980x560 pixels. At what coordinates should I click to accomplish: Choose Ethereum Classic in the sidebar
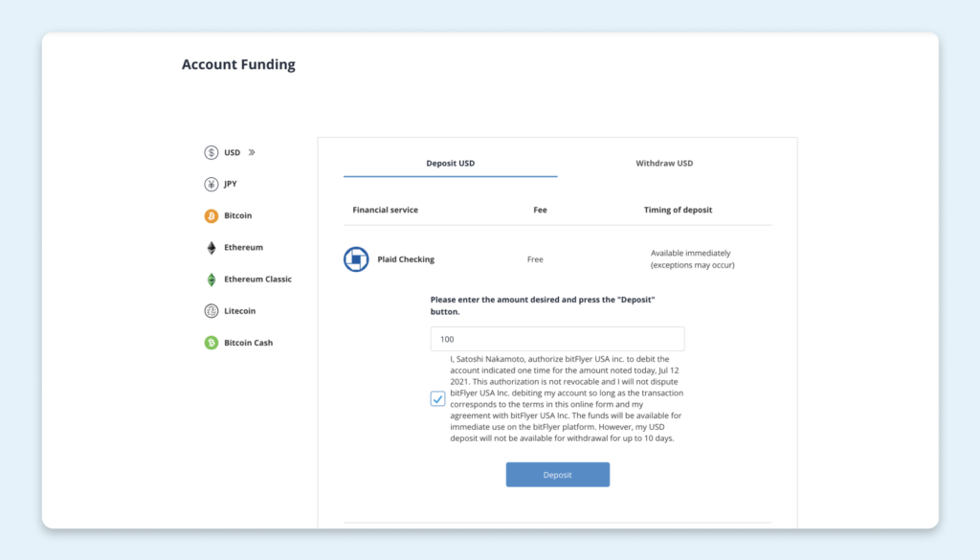click(x=257, y=280)
